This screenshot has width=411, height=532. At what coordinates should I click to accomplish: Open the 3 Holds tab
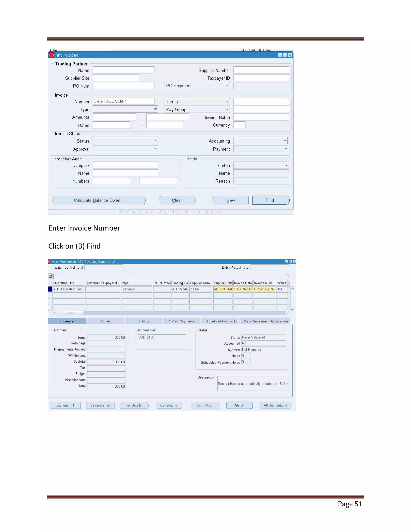tap(143, 321)
